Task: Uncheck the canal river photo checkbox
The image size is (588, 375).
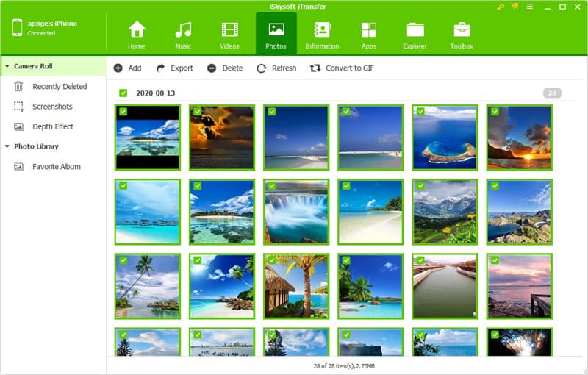Action: pyautogui.click(x=420, y=260)
